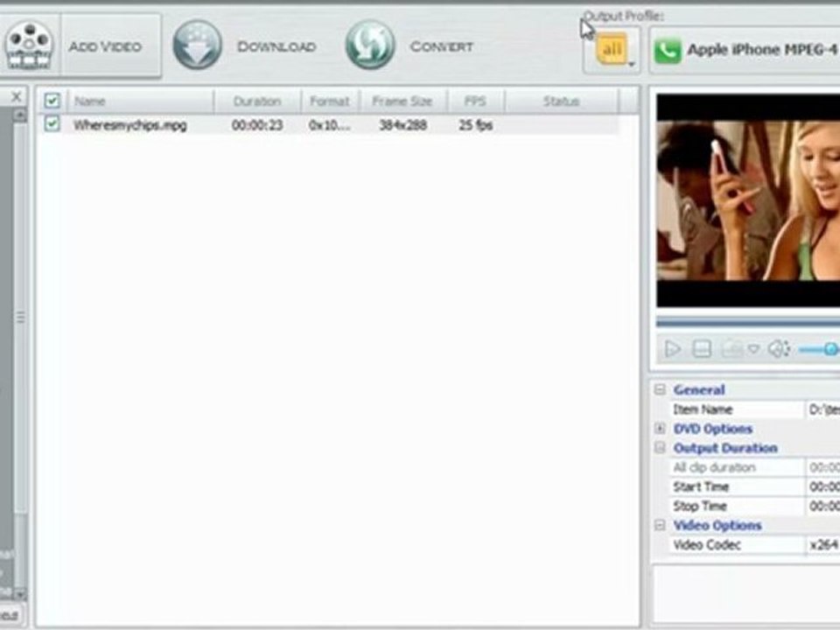
Task: Open the yellow 'all' profile filter
Action: tap(612, 50)
